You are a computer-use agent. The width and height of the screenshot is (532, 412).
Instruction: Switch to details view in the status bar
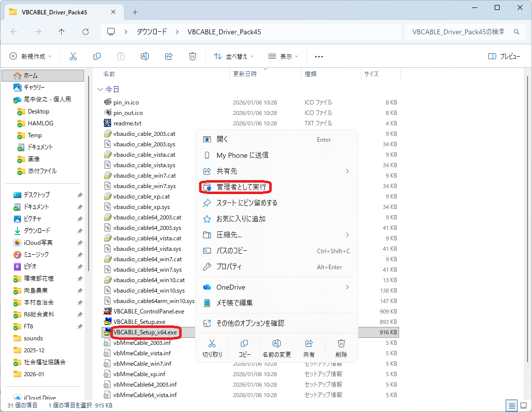pyautogui.click(x=512, y=405)
